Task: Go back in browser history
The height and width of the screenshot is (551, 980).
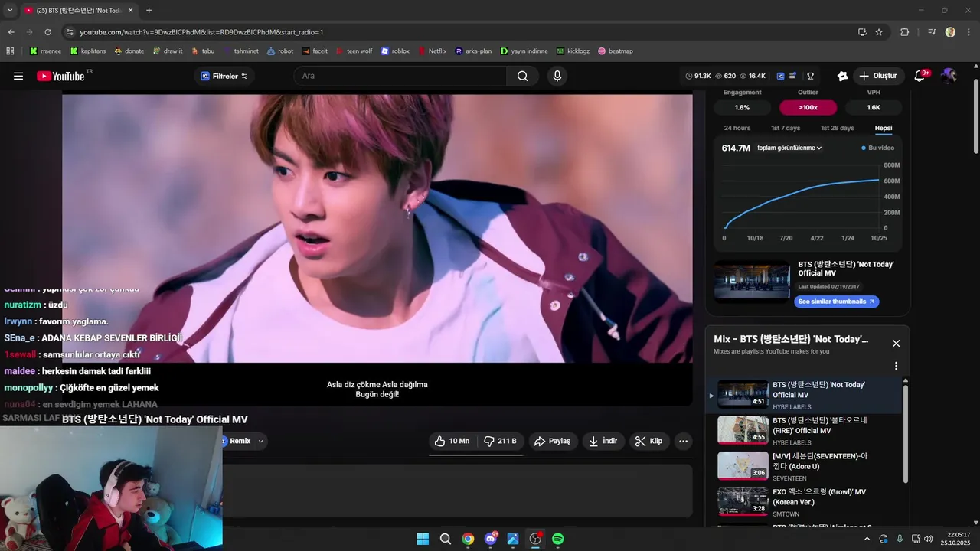Action: click(x=11, y=32)
